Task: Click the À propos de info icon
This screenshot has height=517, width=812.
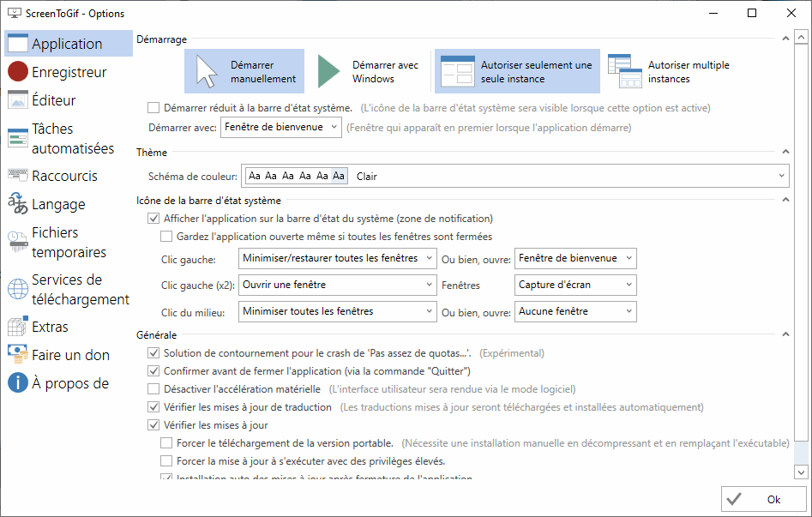Action: 18,383
